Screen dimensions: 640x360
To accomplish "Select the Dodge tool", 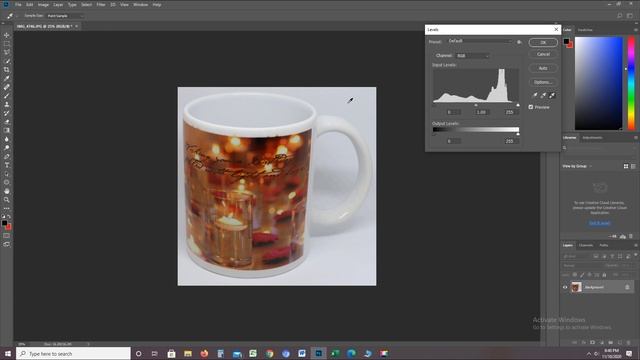I will [x=7, y=148].
